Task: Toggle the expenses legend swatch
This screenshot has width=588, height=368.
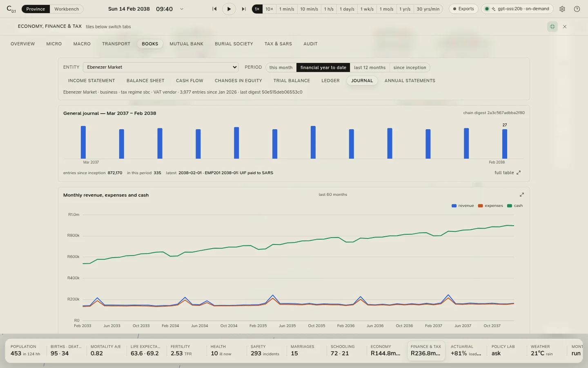Action: pos(481,206)
